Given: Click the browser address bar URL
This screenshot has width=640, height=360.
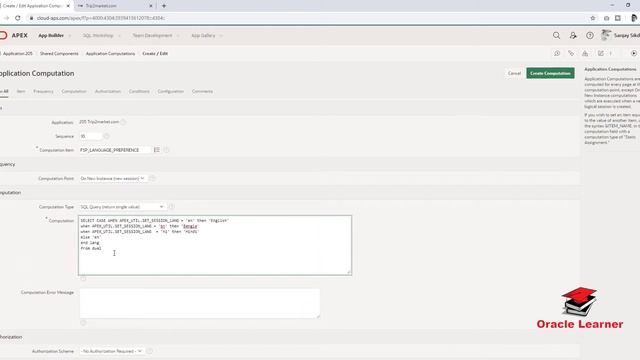Looking at the screenshot, I should point(101,18).
